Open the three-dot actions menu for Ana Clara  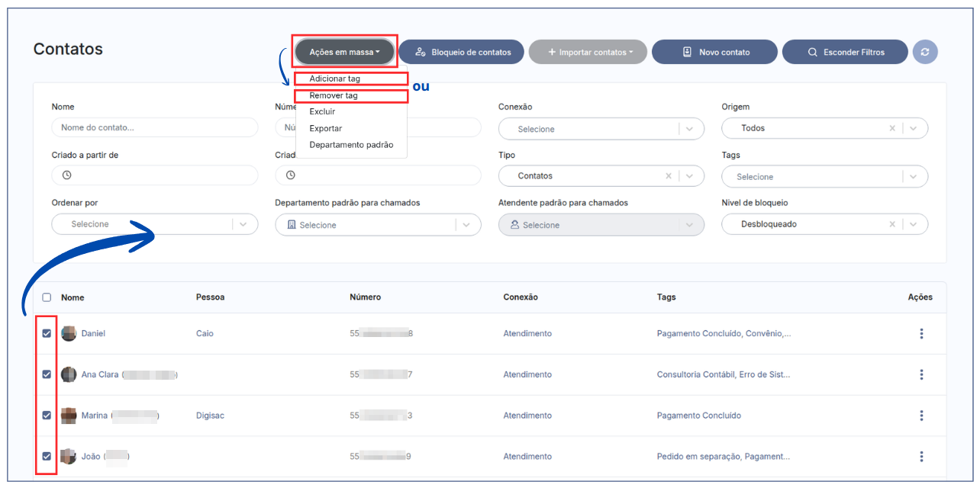(x=921, y=374)
